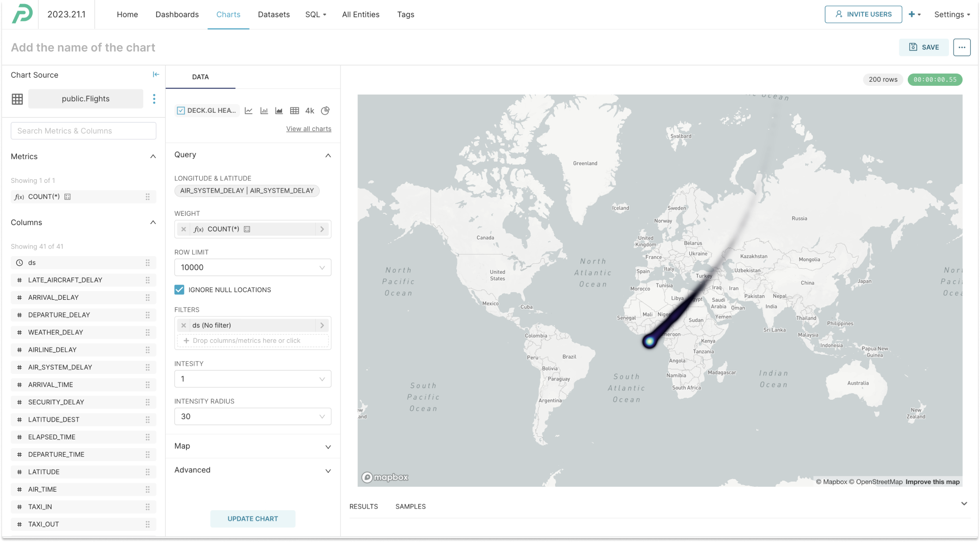Select the pie chart type icon

tap(325, 111)
